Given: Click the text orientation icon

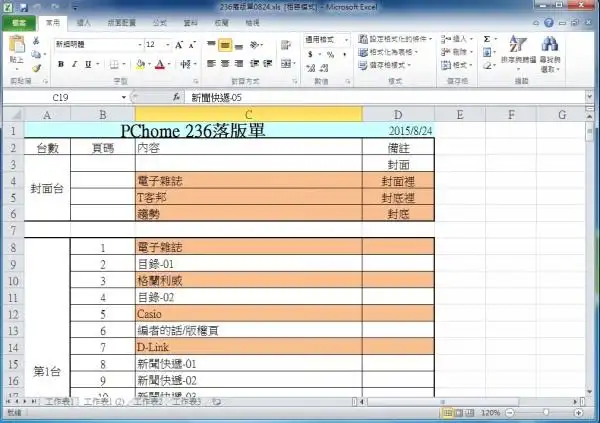Looking at the screenshot, I should coord(254,45).
